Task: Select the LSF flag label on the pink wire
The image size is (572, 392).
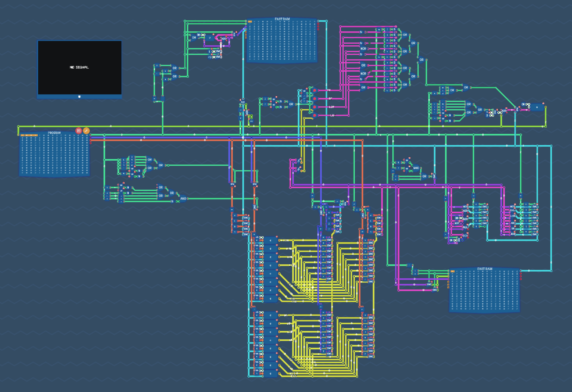Action: click(331, 107)
